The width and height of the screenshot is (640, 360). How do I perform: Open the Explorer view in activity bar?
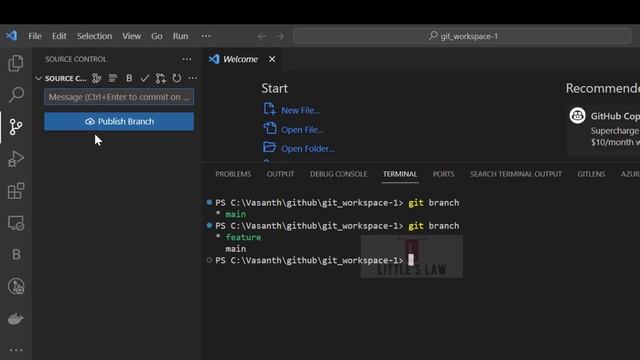pyautogui.click(x=16, y=63)
